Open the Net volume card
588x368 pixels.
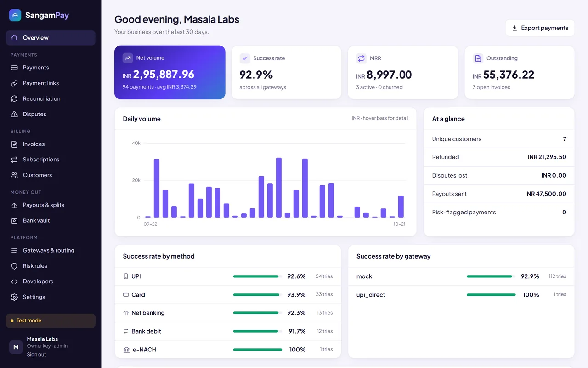tap(170, 72)
